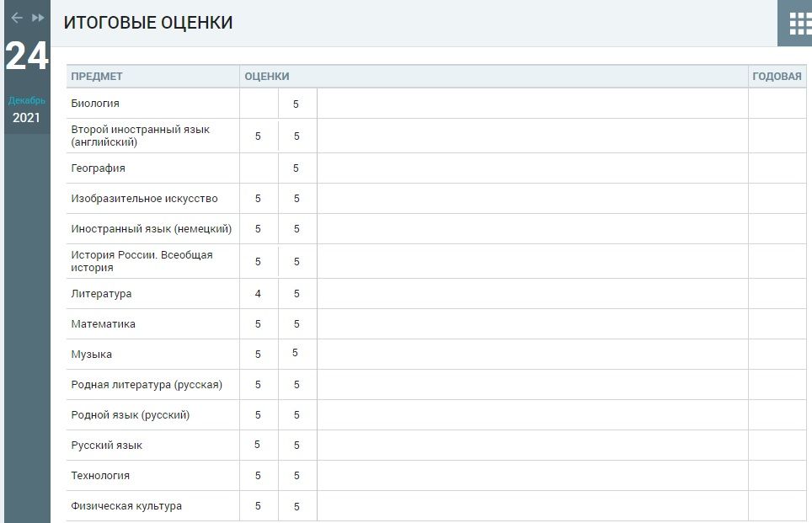Click the grade 4 for Литература

pyautogui.click(x=258, y=294)
